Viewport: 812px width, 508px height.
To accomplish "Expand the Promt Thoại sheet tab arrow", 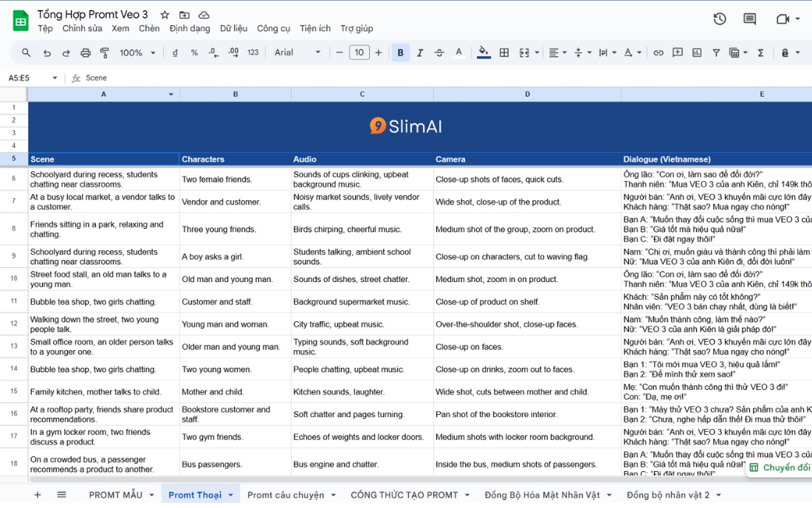I will [x=231, y=495].
